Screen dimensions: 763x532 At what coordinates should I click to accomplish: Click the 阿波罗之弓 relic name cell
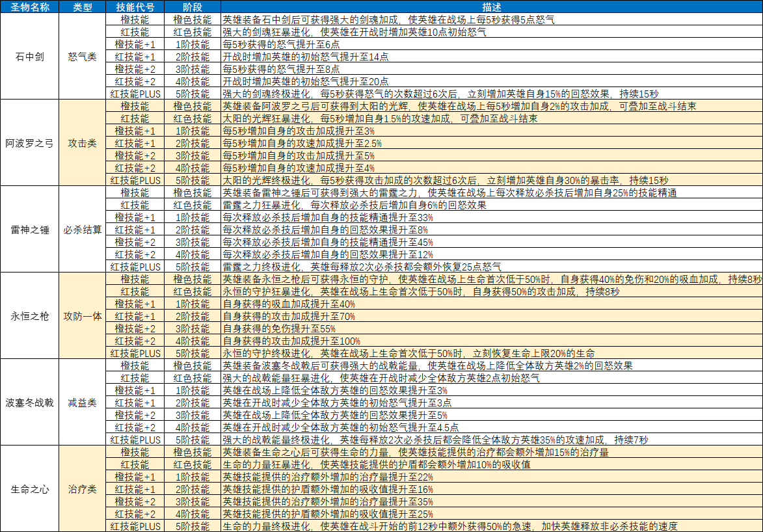29,143
